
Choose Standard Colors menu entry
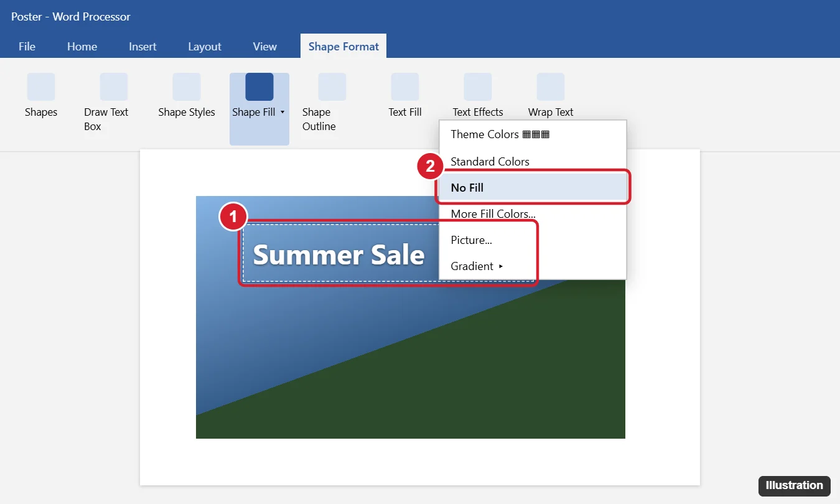pyautogui.click(x=533, y=162)
